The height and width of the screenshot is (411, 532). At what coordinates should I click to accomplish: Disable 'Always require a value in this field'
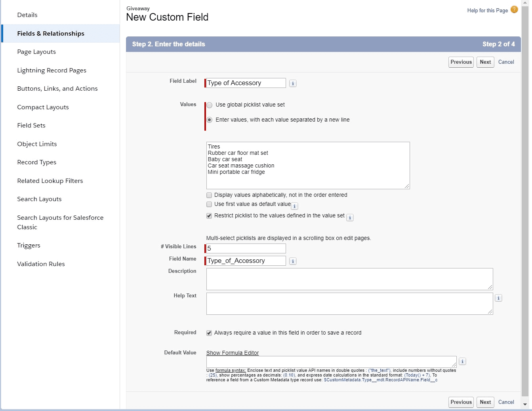209,333
